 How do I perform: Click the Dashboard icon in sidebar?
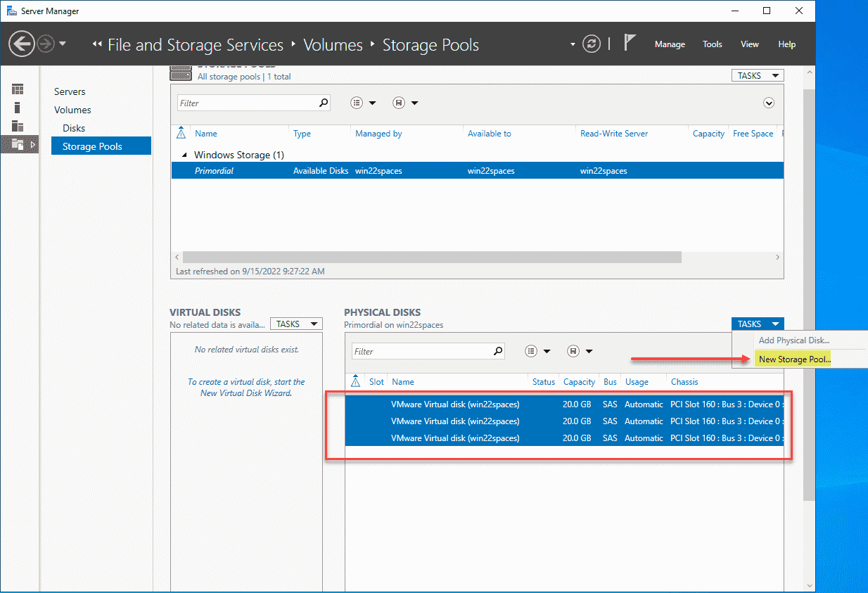click(18, 89)
